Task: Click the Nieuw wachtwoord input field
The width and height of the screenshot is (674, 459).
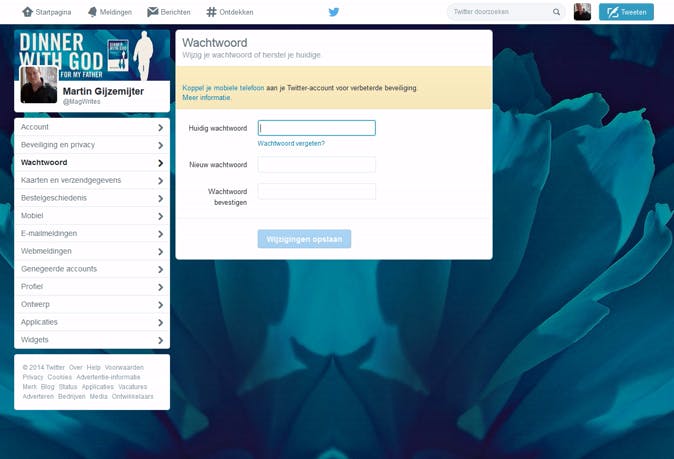Action: 317,165
